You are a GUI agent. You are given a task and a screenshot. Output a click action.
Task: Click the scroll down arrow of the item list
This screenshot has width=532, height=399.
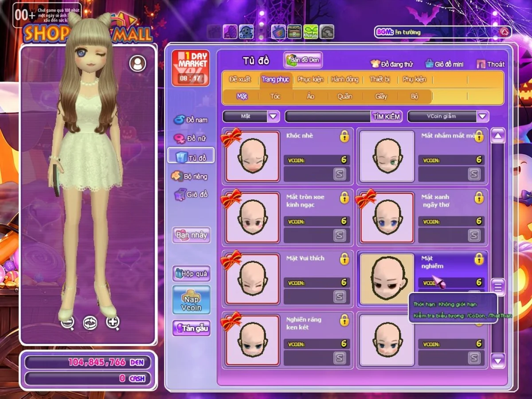click(498, 360)
